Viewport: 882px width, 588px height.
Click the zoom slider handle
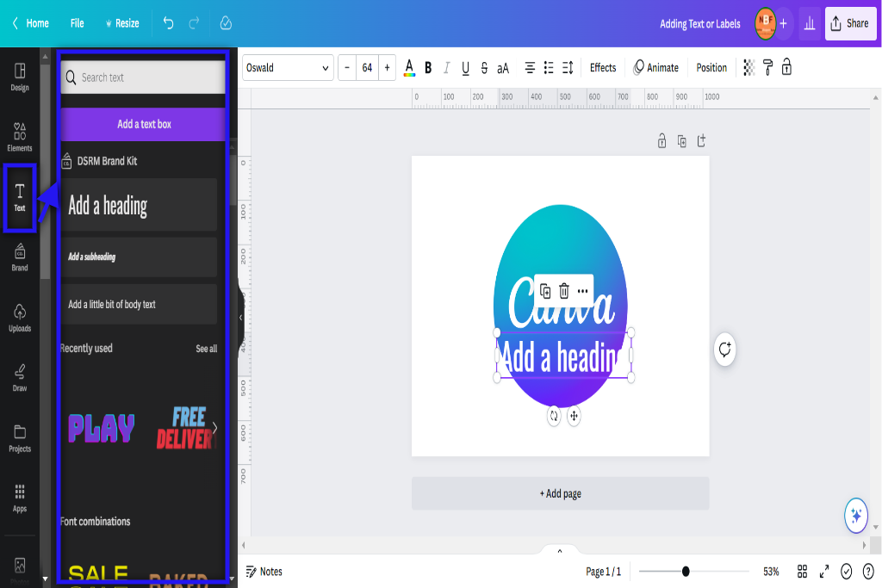[x=685, y=572]
